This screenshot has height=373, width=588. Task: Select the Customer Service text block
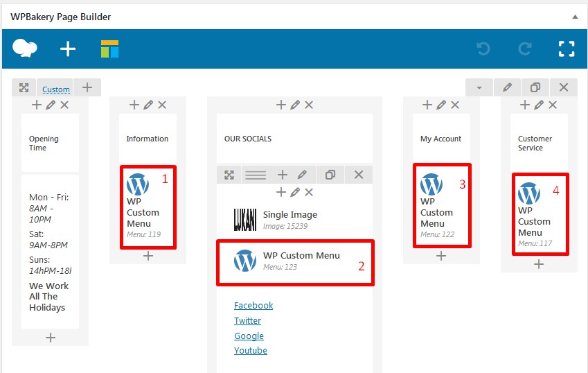[x=539, y=143]
